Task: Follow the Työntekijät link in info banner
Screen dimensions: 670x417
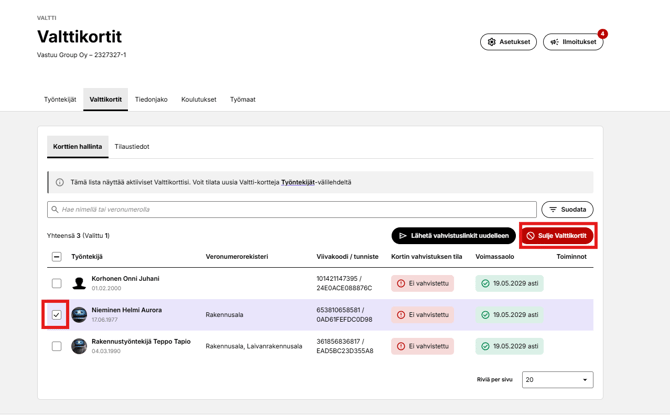Action: (298, 182)
